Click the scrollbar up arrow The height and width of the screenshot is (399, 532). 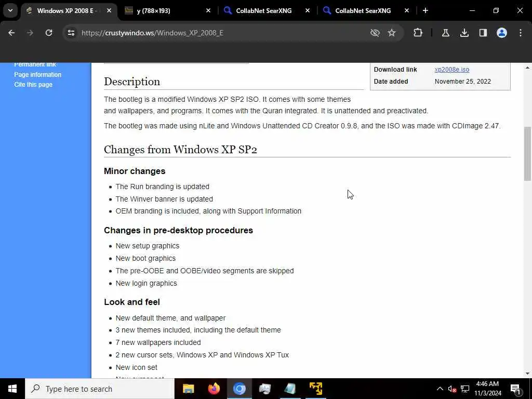527,68
